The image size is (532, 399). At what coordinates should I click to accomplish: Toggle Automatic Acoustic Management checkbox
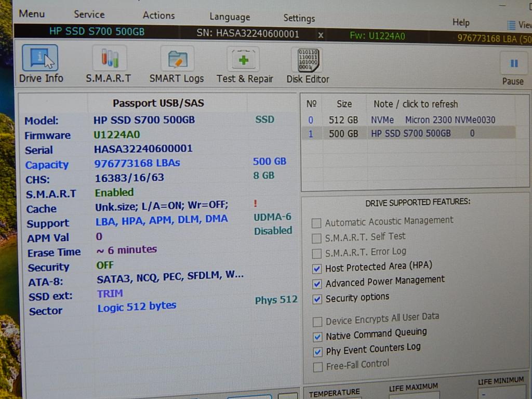tap(316, 223)
